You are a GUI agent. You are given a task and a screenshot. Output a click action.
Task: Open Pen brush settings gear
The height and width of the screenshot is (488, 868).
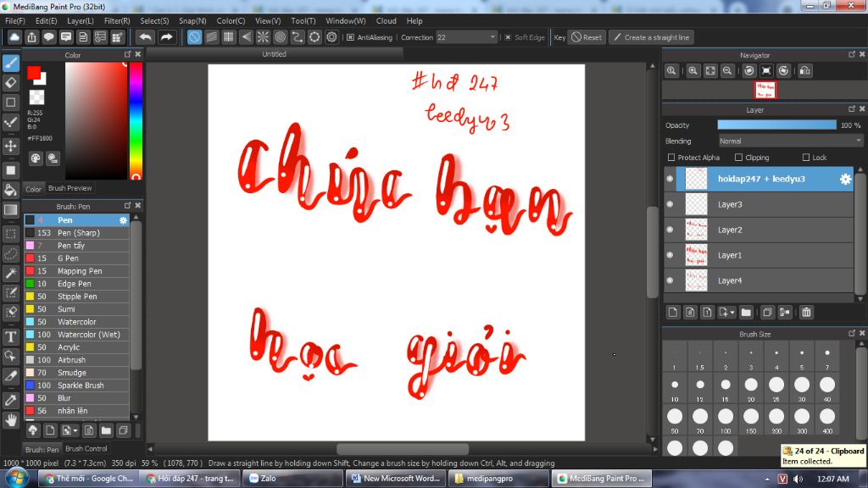click(x=123, y=220)
